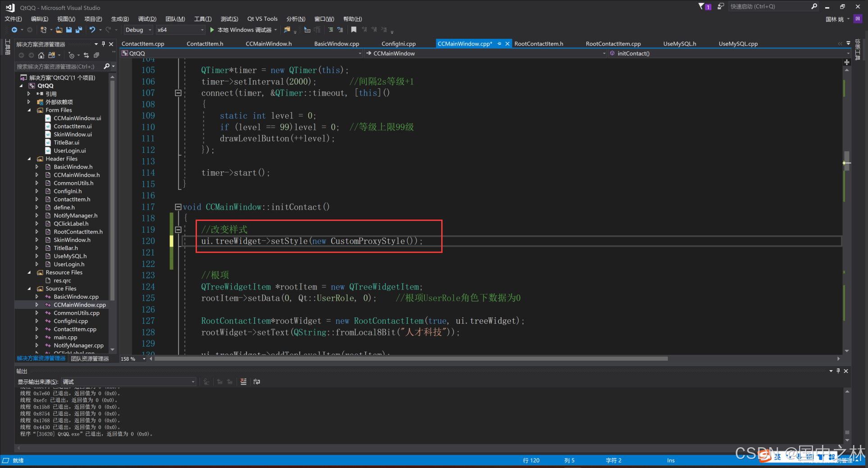Image resolution: width=868 pixels, height=468 pixels.
Task: Click the Home icon in Solution Explorer
Action: pos(41,55)
